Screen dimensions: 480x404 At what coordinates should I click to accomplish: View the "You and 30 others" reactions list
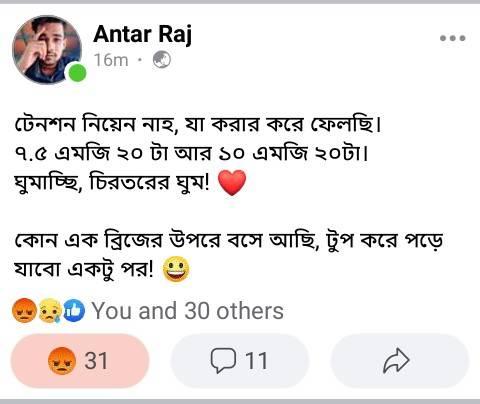pos(188,311)
